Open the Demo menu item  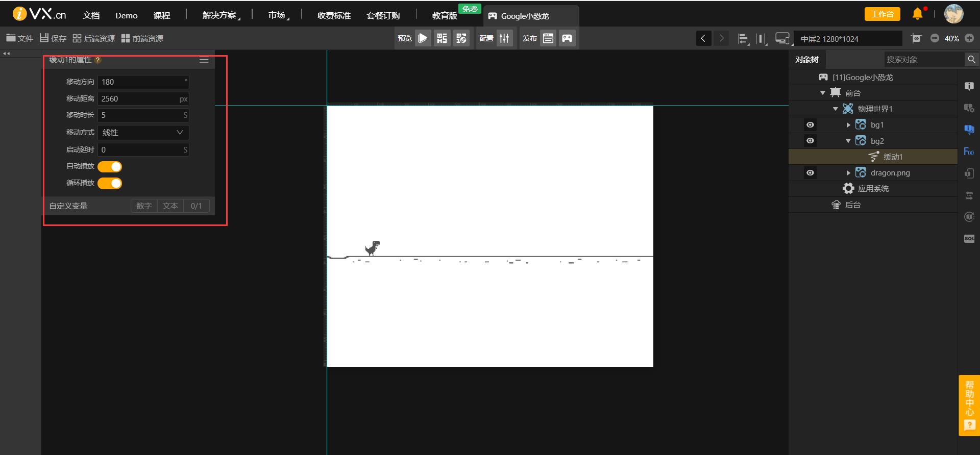point(127,15)
